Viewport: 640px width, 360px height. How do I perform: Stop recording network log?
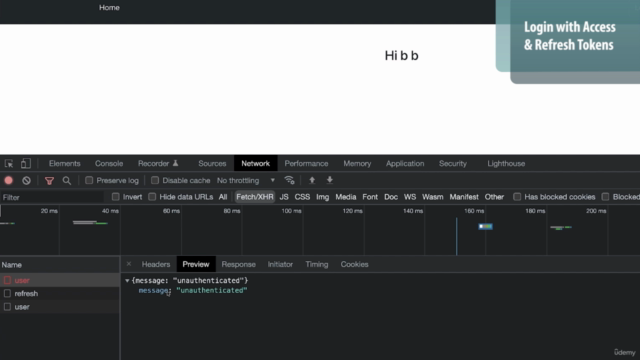pos(9,180)
